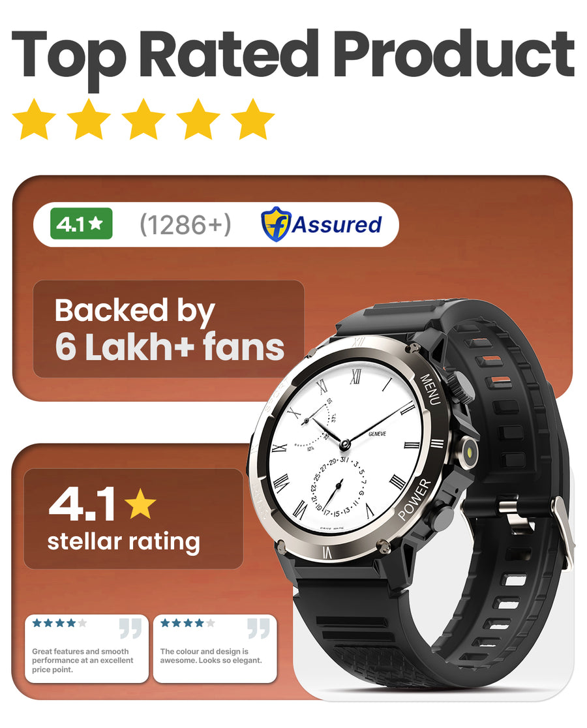
Task: Click the green 4.1 star rating badge
Action: (x=82, y=224)
